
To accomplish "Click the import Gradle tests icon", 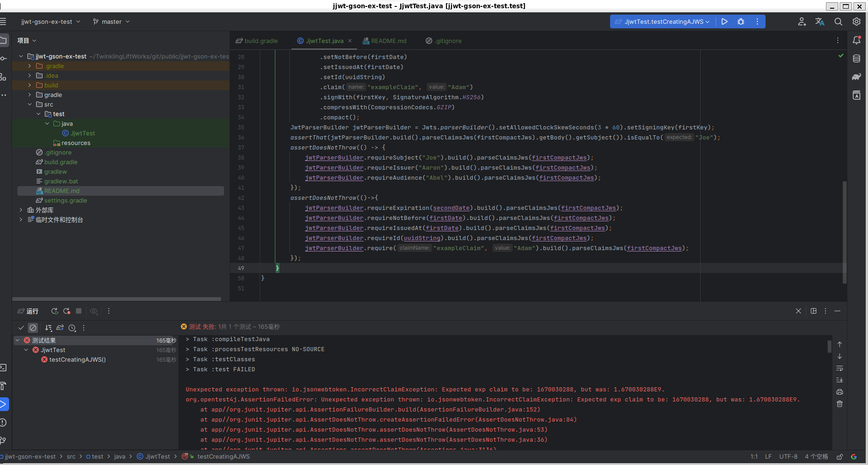I will tap(60, 328).
